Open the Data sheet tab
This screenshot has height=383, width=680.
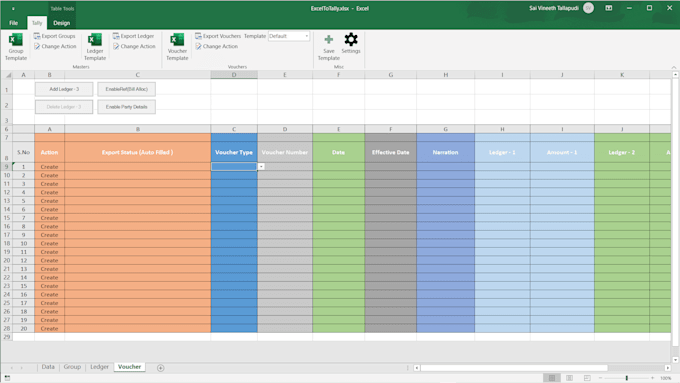pos(48,367)
